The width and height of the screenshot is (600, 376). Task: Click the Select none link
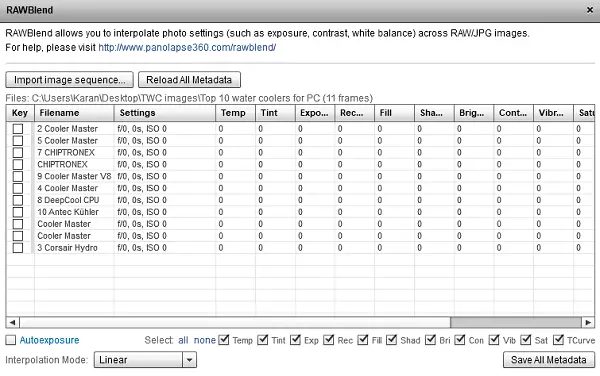(205, 340)
